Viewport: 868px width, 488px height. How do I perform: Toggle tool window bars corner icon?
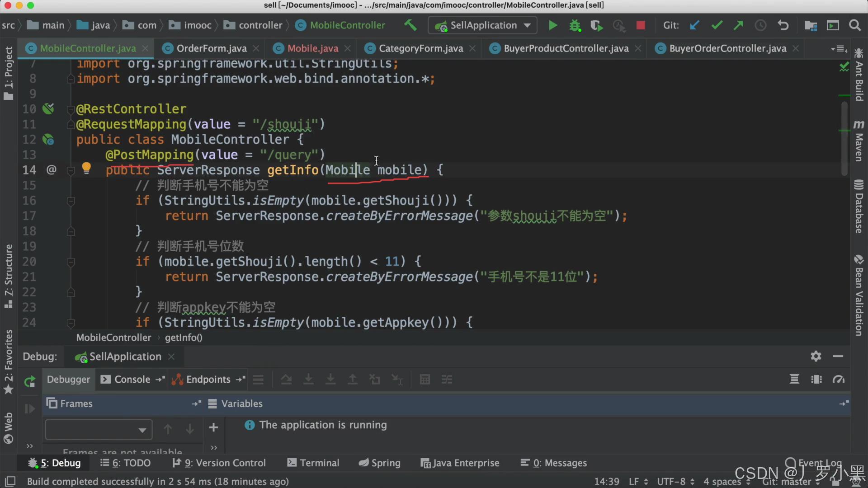coord(10,481)
